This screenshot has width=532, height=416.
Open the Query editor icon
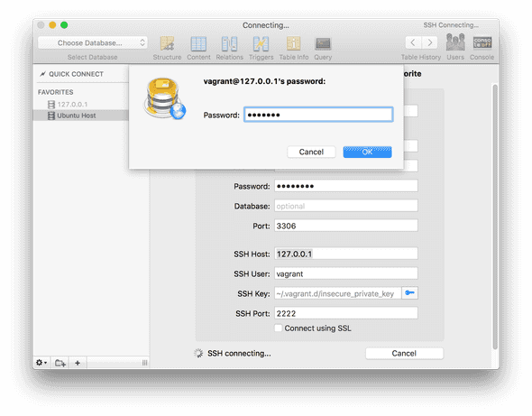tap(323, 44)
